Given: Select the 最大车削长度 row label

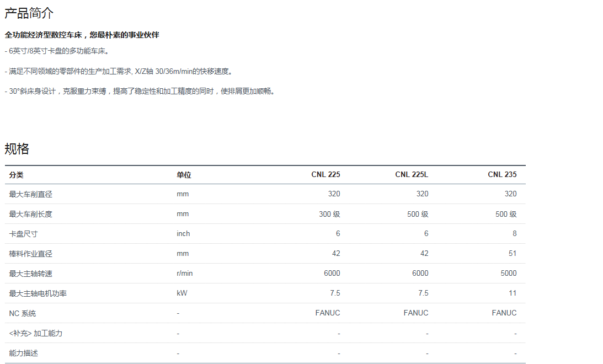Looking at the screenshot, I should [31, 214].
